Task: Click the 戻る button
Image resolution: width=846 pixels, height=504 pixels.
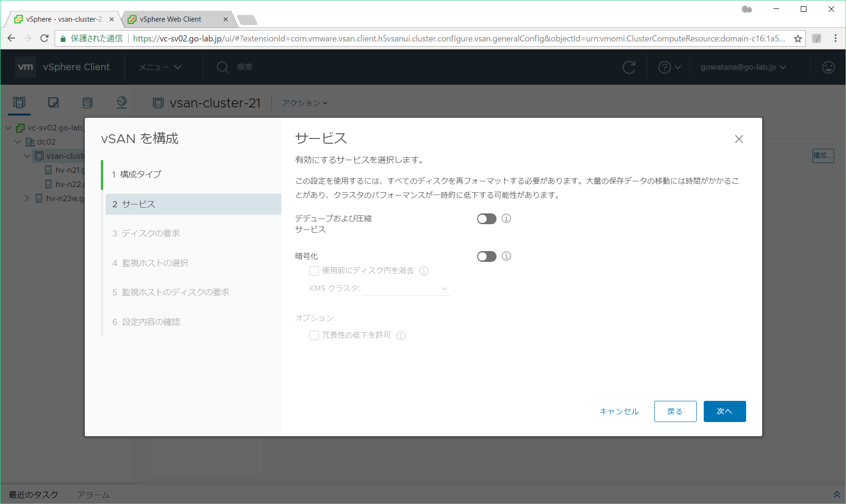Action: [x=675, y=411]
